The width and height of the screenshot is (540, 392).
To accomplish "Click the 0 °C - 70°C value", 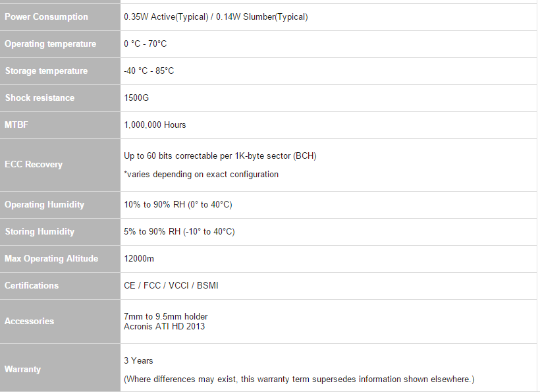I will pyautogui.click(x=145, y=44).
